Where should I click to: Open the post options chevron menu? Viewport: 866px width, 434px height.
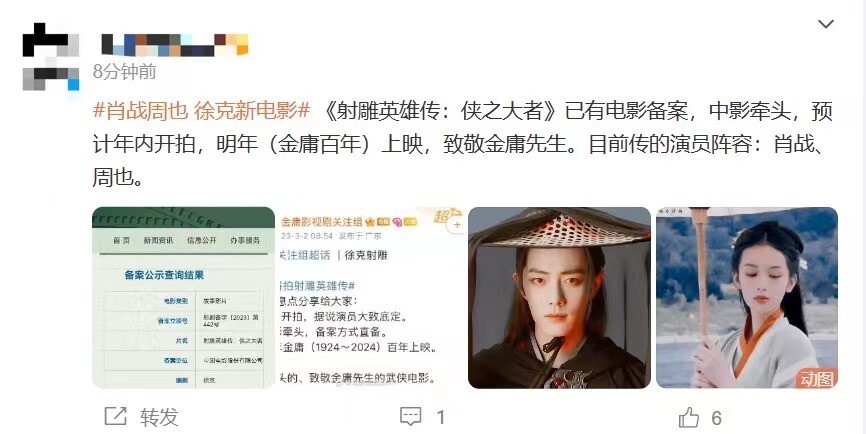tap(826, 24)
